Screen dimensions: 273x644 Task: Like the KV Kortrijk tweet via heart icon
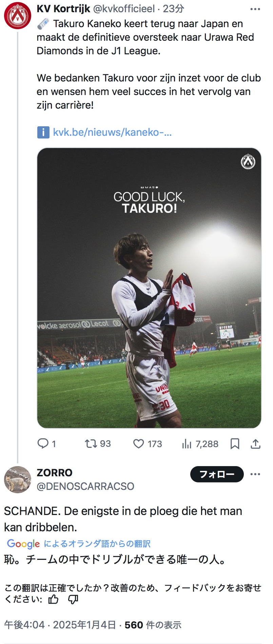(138, 444)
